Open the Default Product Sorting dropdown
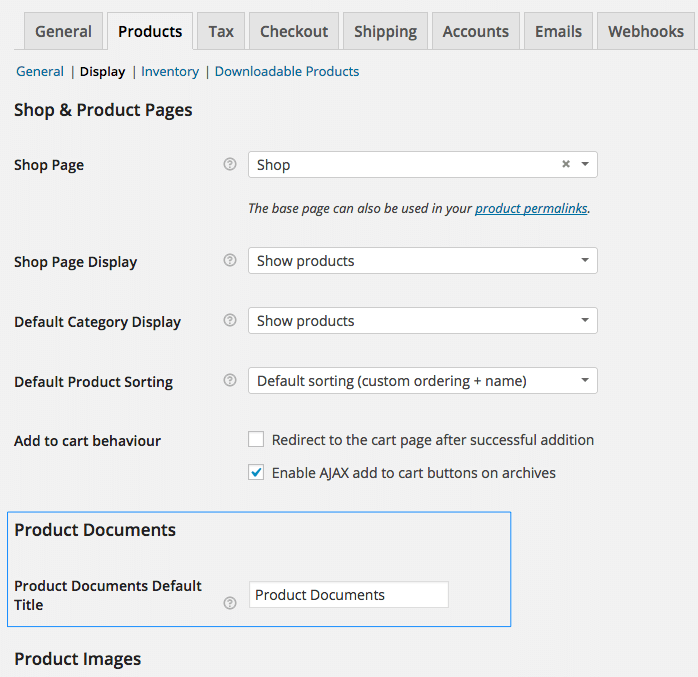 (x=423, y=381)
